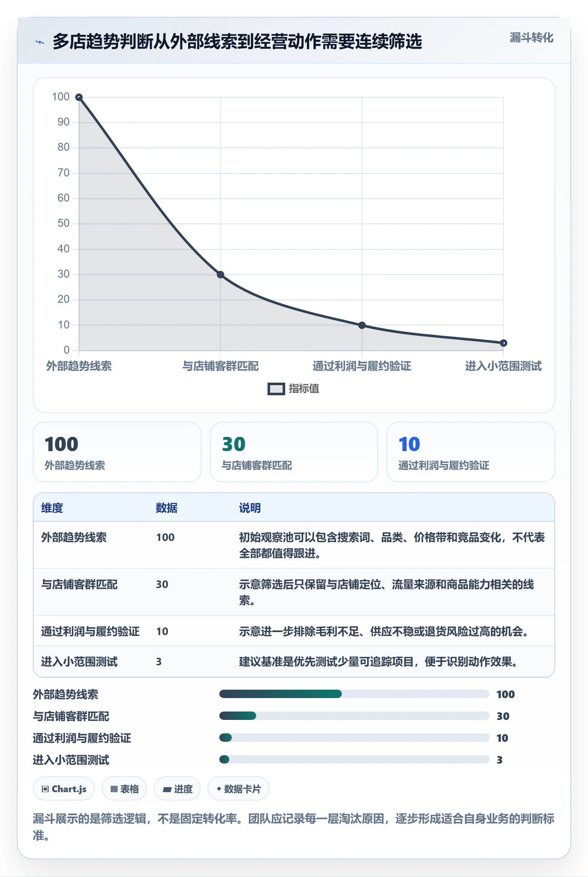This screenshot has height=877, width=588.
Task: Click description starting 建议基准是优先测试
Action: click(379, 662)
